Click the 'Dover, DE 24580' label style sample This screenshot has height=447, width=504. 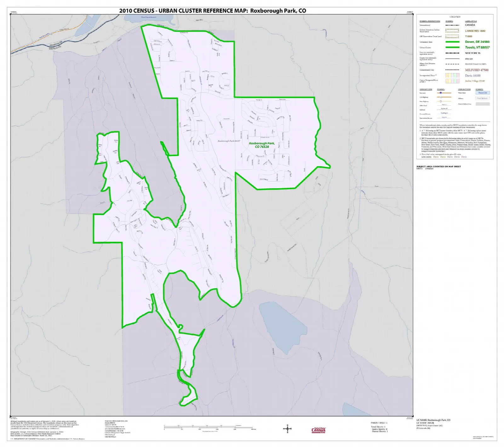click(x=477, y=42)
